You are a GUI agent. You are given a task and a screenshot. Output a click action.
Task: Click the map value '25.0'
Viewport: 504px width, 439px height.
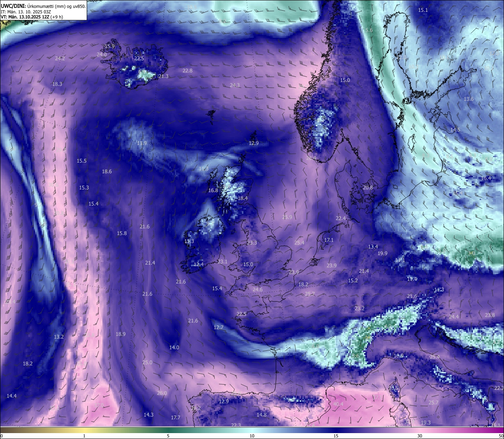pos(147,362)
